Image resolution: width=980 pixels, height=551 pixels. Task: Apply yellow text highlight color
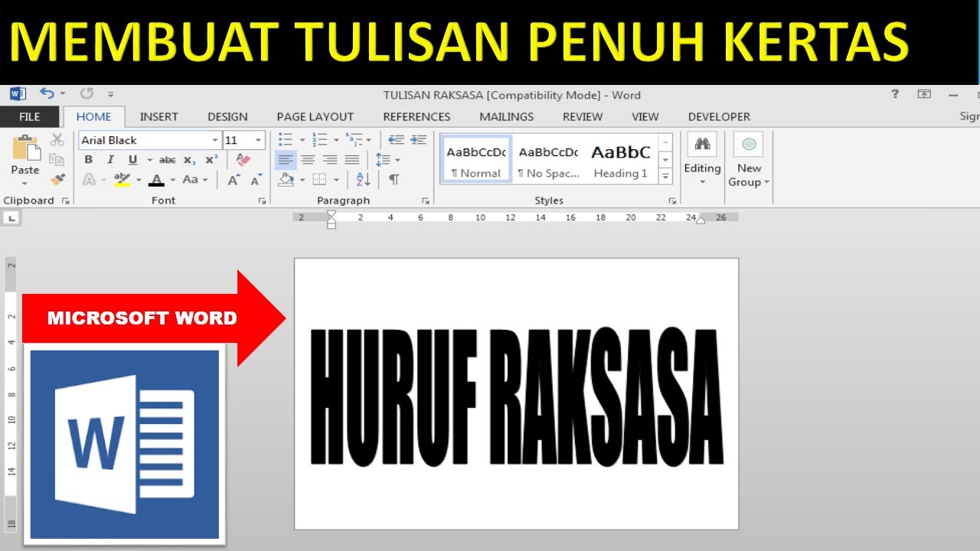click(122, 180)
